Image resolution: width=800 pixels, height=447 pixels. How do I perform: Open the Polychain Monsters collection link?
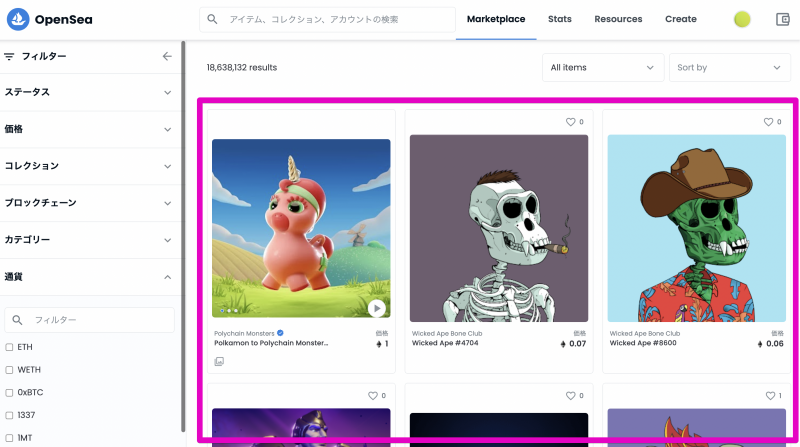(x=244, y=333)
